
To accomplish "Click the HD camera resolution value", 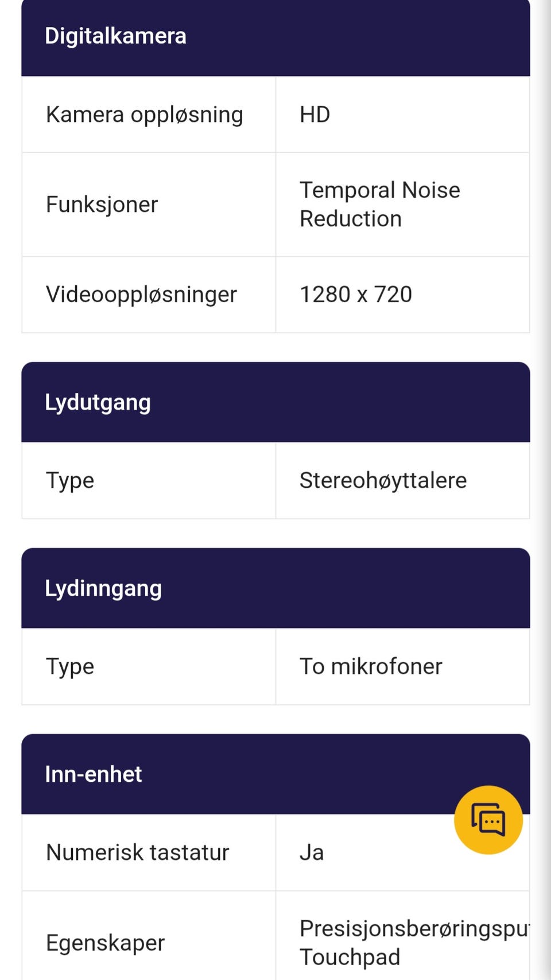I will click(x=315, y=115).
